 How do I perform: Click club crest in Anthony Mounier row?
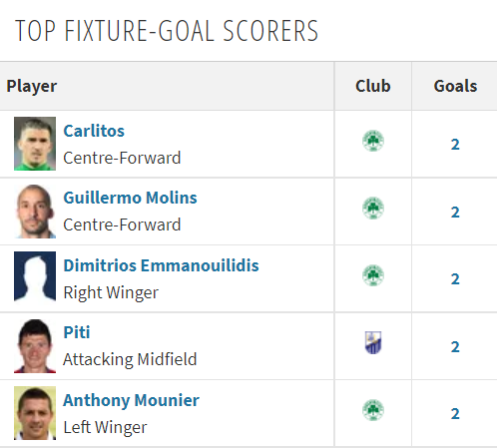pos(373,410)
